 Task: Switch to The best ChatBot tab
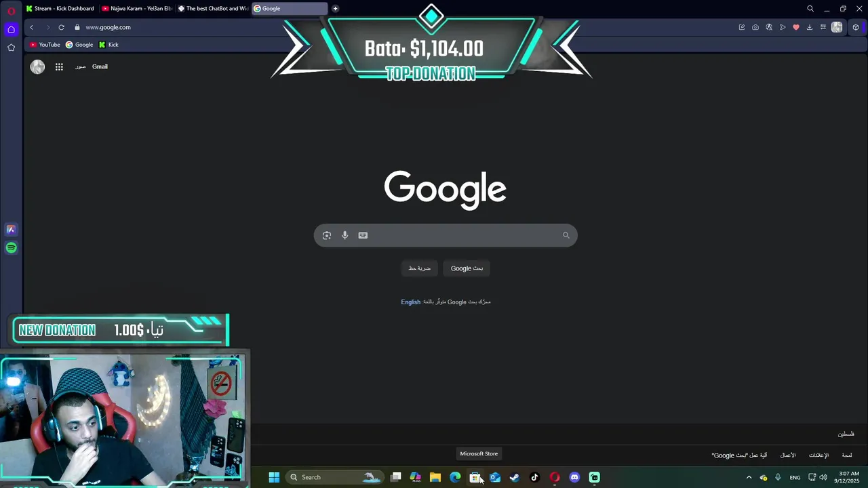(213, 9)
